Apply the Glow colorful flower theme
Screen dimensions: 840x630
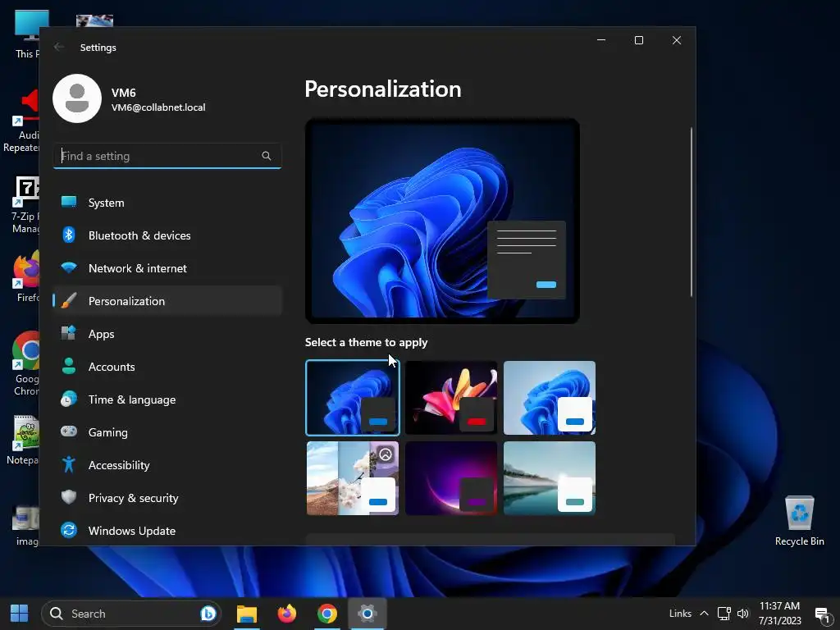pos(451,398)
